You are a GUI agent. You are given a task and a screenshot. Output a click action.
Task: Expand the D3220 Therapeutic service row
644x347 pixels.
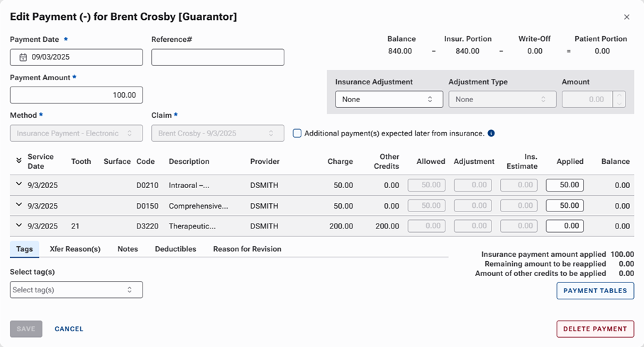[x=19, y=226]
